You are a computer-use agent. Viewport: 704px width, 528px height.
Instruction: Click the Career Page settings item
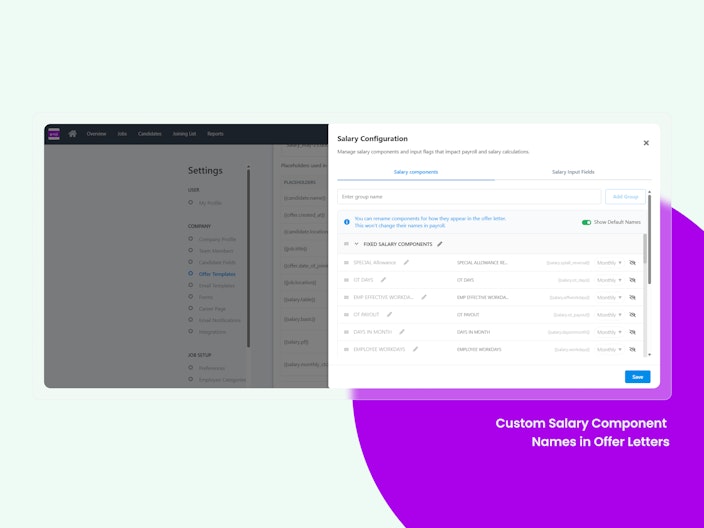click(212, 309)
